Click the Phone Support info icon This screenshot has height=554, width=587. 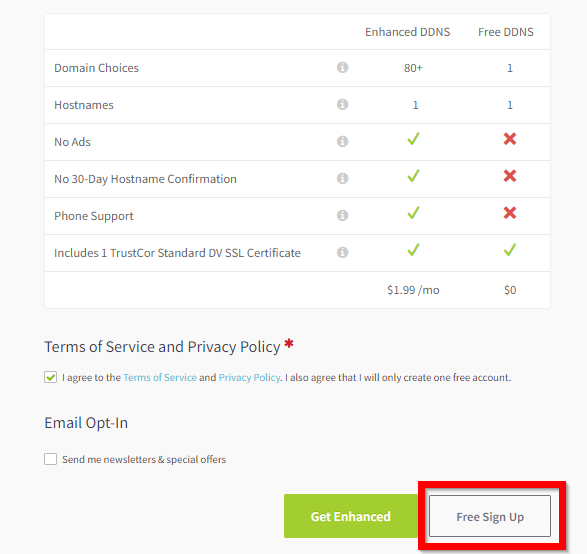342,216
